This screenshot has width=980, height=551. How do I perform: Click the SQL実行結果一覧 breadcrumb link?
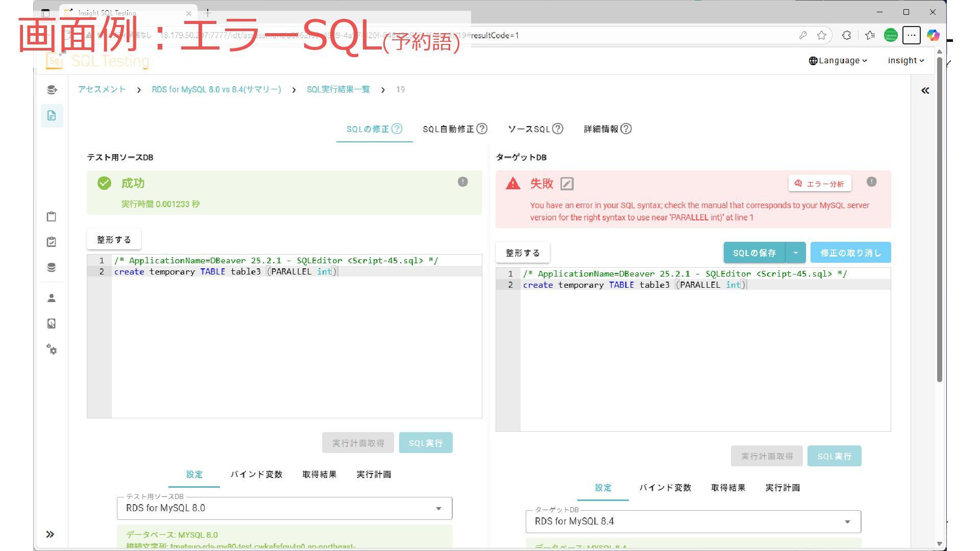pyautogui.click(x=338, y=90)
